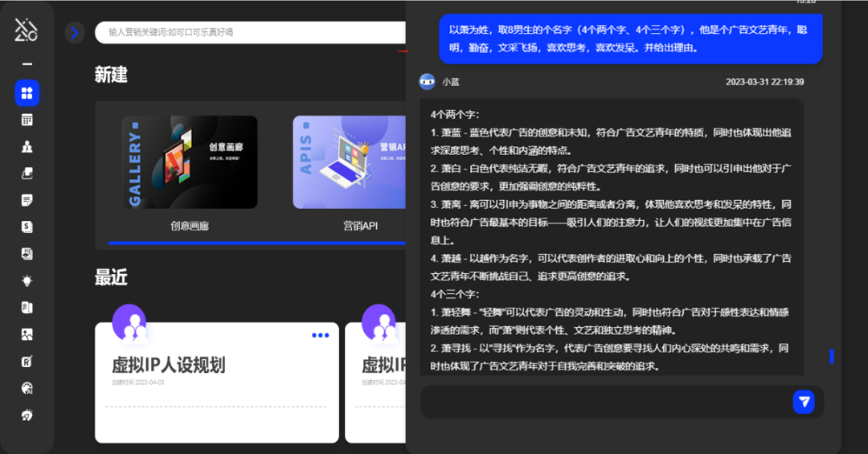Click the 最近 section heading
Screen dimensions: 868x454
[x=111, y=277]
